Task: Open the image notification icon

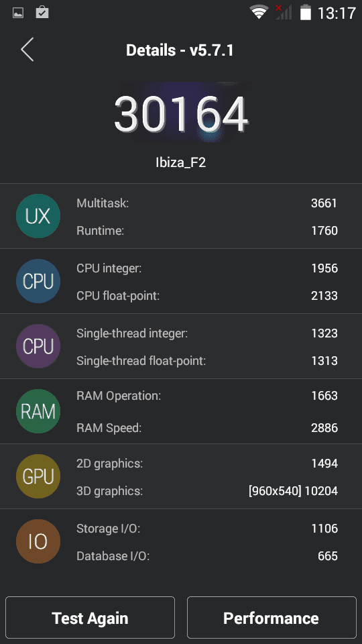Action: [x=17, y=13]
